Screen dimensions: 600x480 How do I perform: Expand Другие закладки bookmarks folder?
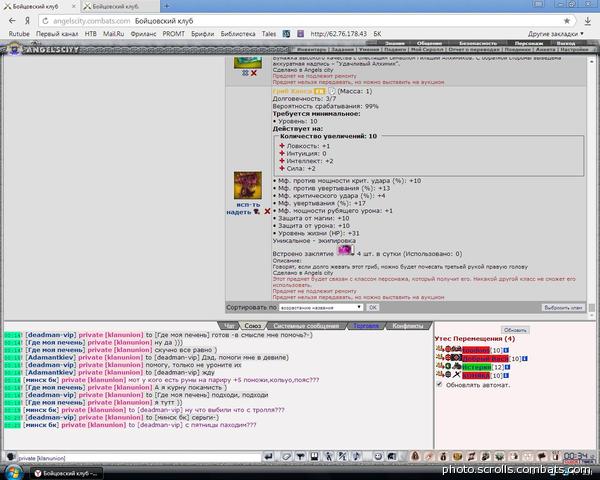click(x=556, y=34)
